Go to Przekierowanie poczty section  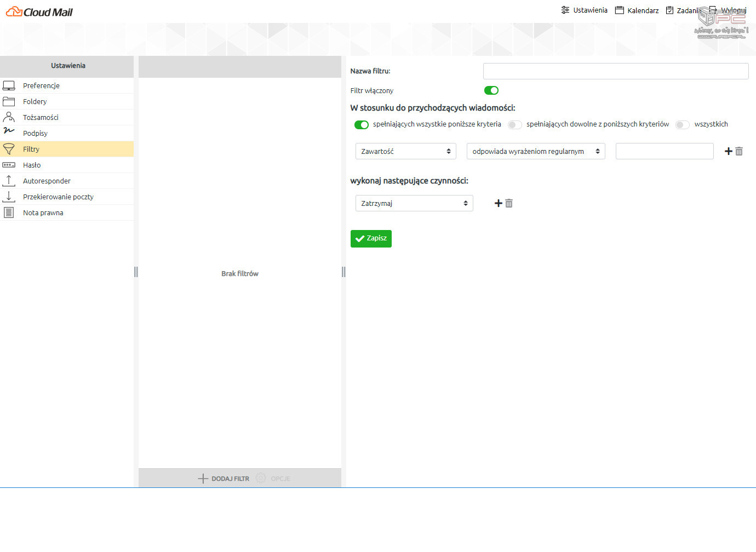pos(58,197)
